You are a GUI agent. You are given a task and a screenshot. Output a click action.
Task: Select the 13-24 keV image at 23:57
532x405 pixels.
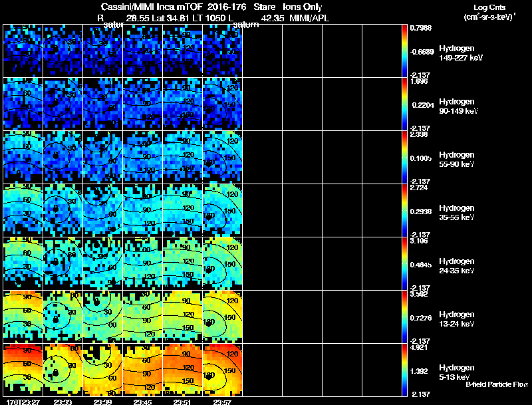click(222, 317)
